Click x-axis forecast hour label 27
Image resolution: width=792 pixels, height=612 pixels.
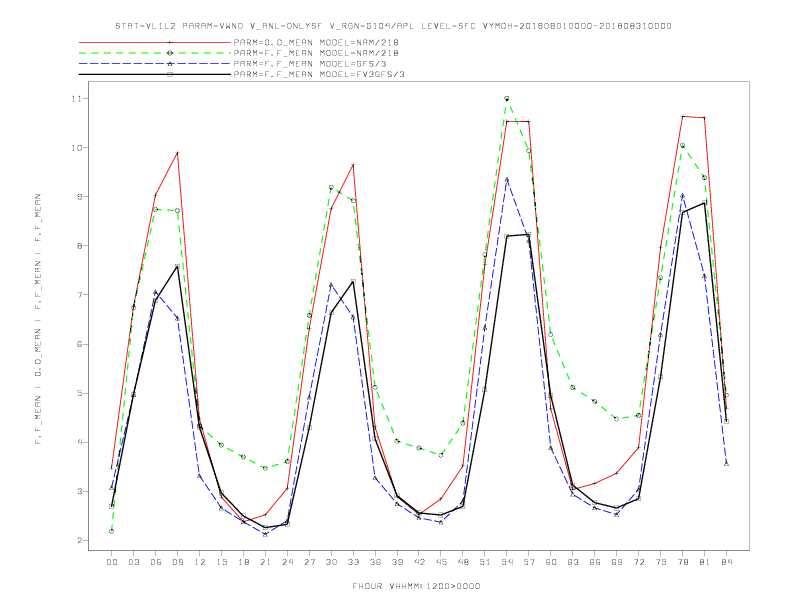(309, 562)
